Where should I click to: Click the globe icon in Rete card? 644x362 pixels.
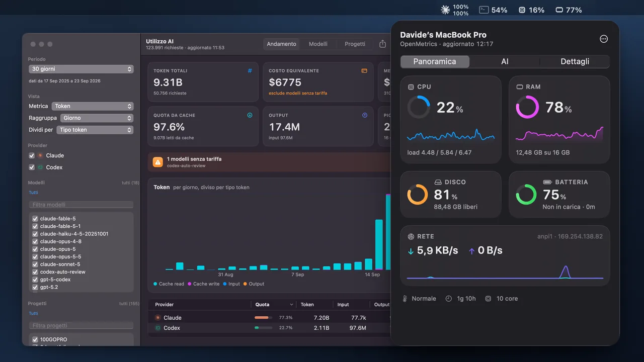[411, 236]
